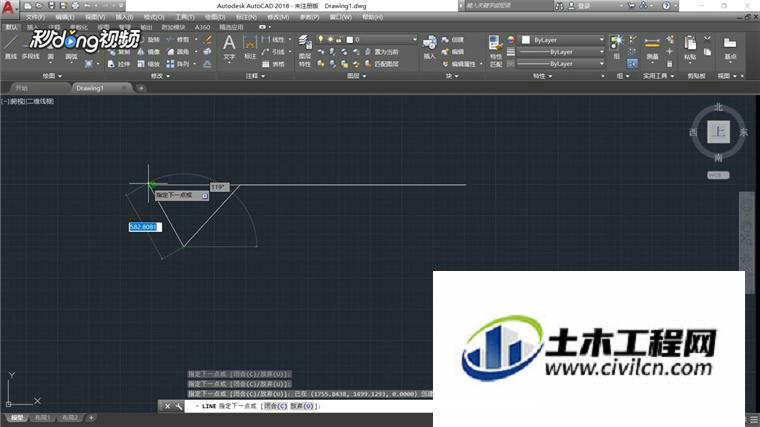This screenshot has width=760, height=427.
Task: Expand the Block (块) panel
Action: pos(452,76)
